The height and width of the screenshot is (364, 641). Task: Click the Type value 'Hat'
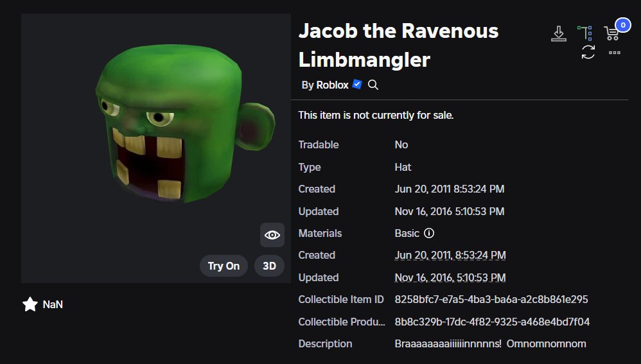click(x=403, y=167)
